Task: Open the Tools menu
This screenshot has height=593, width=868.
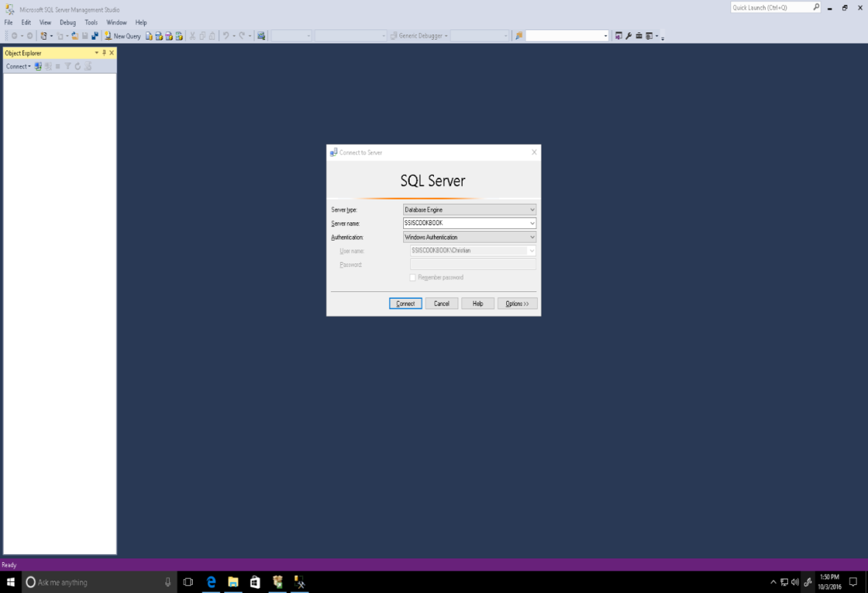Action: (x=91, y=23)
